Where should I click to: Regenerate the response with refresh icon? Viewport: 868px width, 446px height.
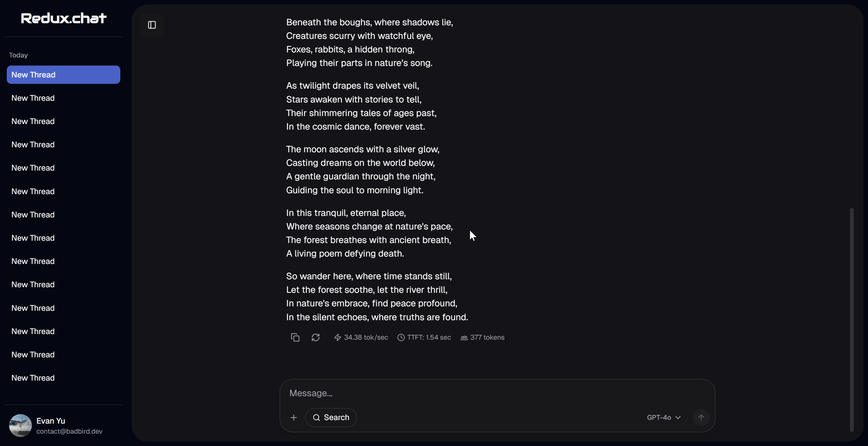[x=315, y=337]
